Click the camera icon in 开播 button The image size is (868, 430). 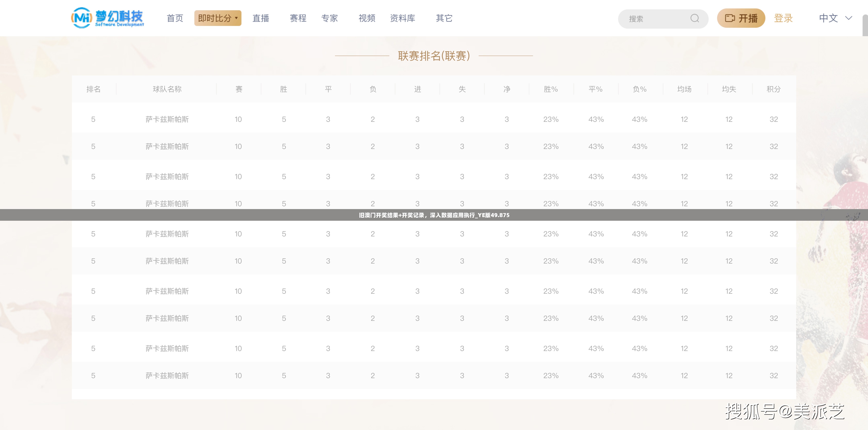click(x=730, y=18)
